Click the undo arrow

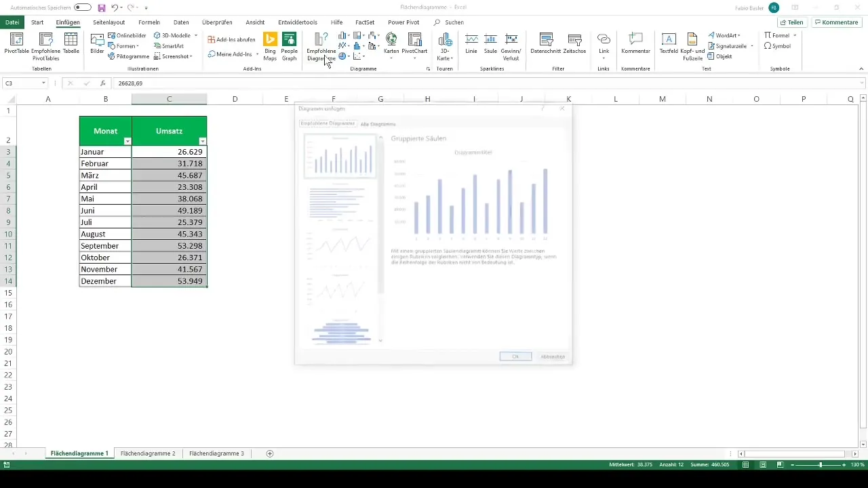click(115, 7)
